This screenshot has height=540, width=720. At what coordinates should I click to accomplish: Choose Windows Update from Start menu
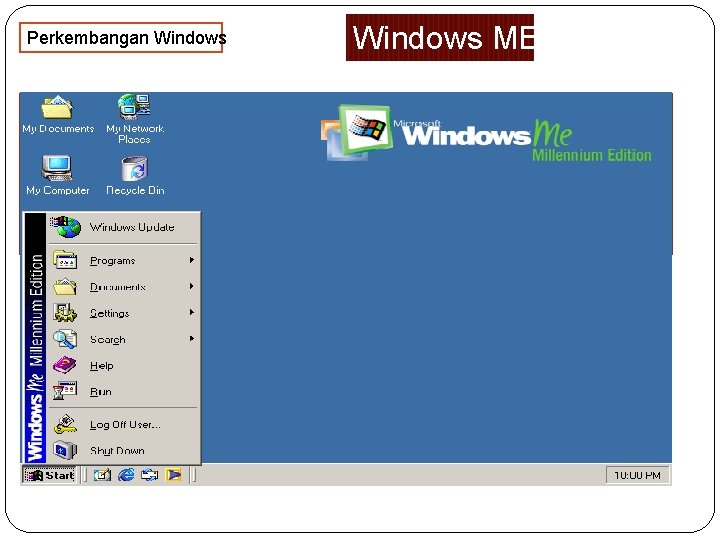124,227
